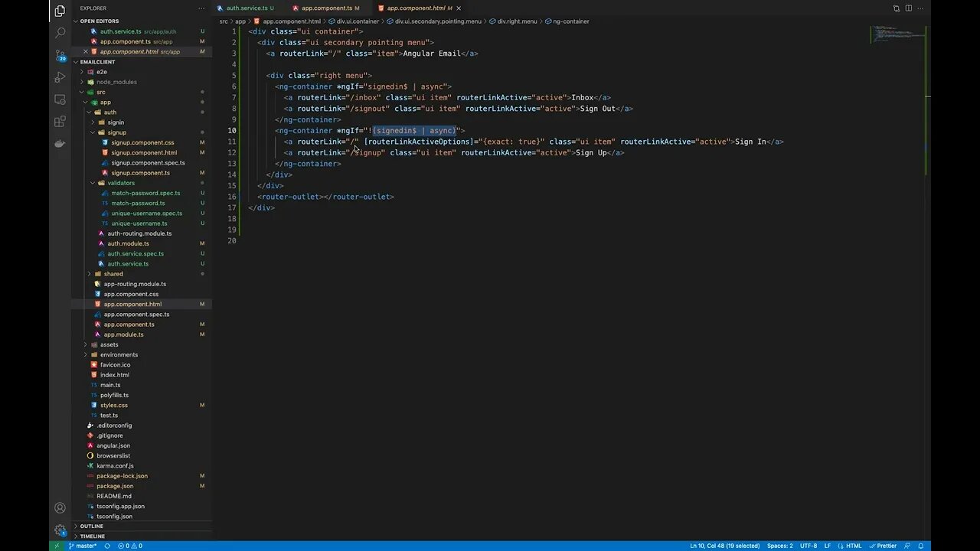This screenshot has height=551, width=980.
Task: Collapse the auth folder
Action: coord(110,112)
